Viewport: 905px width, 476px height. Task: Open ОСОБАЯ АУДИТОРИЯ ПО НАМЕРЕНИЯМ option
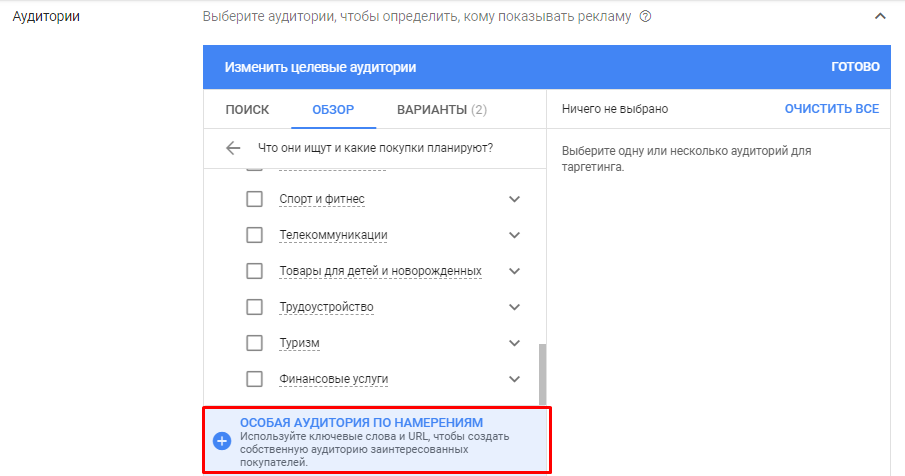tap(361, 423)
